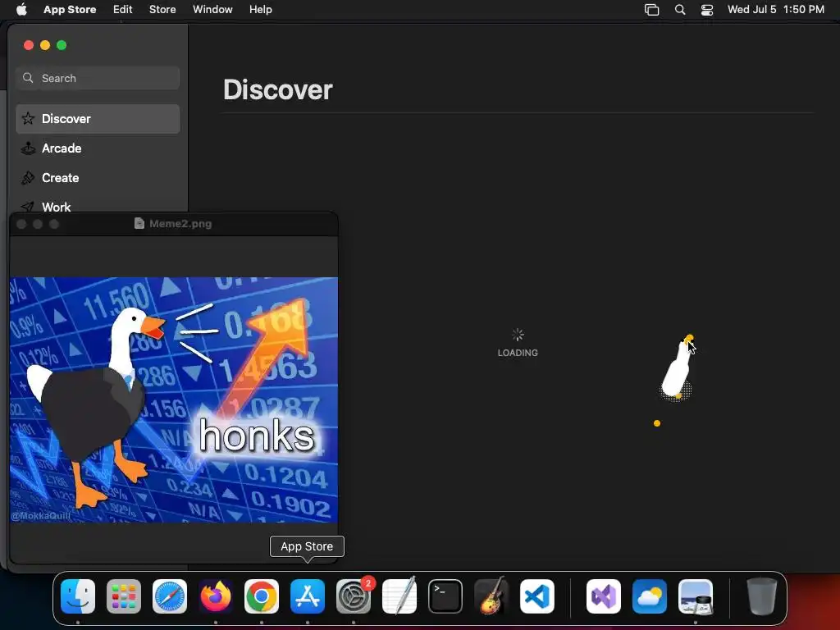Open GarageBand from the Dock
Screen dimensions: 840x630
(491, 596)
